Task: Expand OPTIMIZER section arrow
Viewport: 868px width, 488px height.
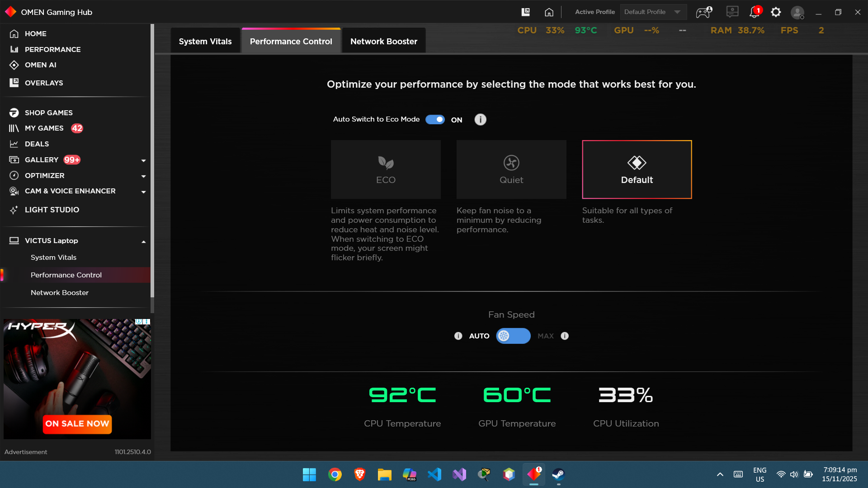Action: 143,176
